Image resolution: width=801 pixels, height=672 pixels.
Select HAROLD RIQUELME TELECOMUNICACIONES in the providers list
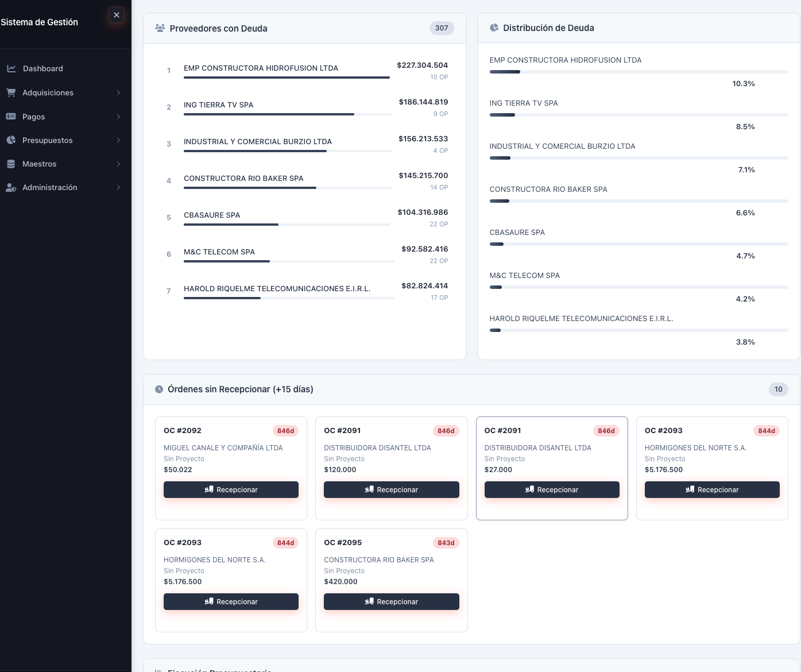277,288
